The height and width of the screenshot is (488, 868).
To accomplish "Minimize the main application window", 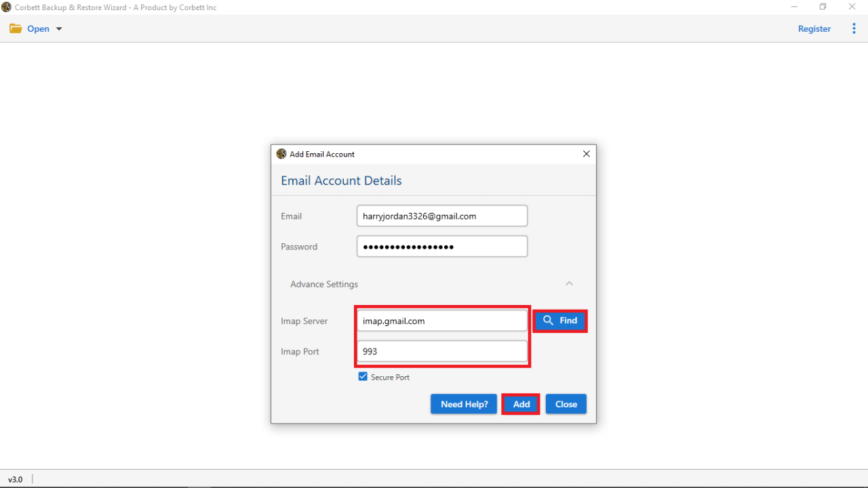I will tap(794, 7).
